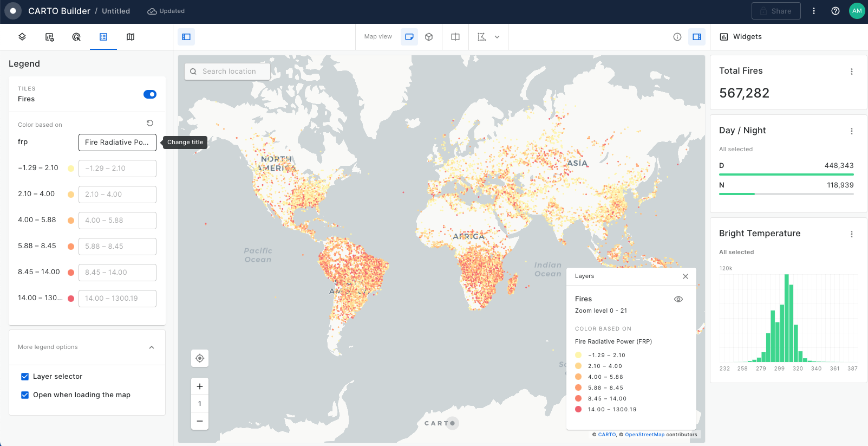Open the feature selection tool dropdown arrow
The width and height of the screenshot is (868, 446).
(497, 37)
